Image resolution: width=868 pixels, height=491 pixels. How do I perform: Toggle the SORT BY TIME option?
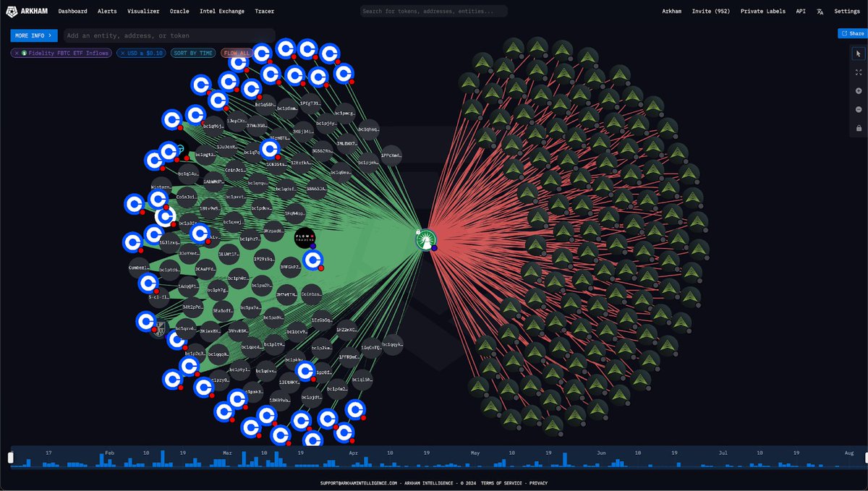click(x=192, y=53)
